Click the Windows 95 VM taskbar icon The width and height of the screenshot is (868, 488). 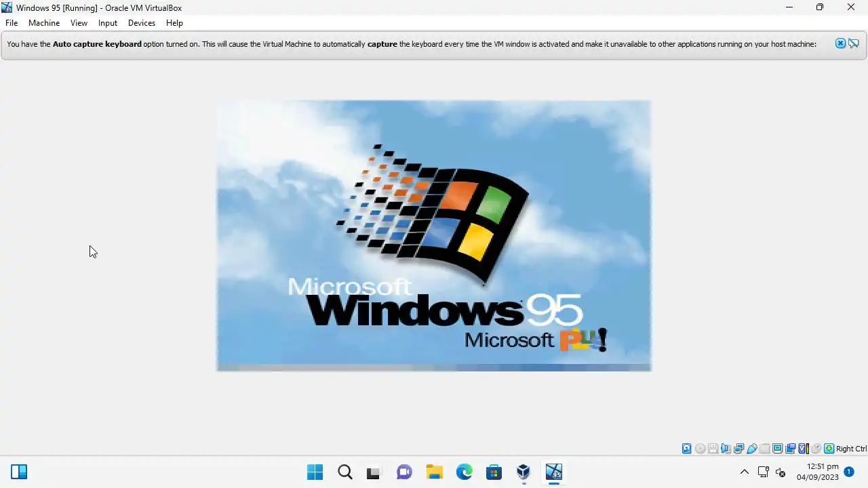click(553, 472)
